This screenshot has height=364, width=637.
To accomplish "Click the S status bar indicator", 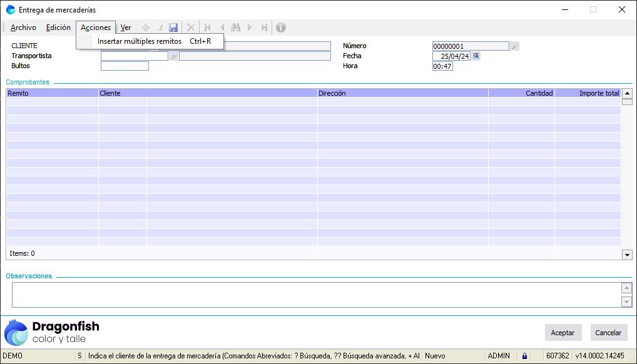I will 80,356.
